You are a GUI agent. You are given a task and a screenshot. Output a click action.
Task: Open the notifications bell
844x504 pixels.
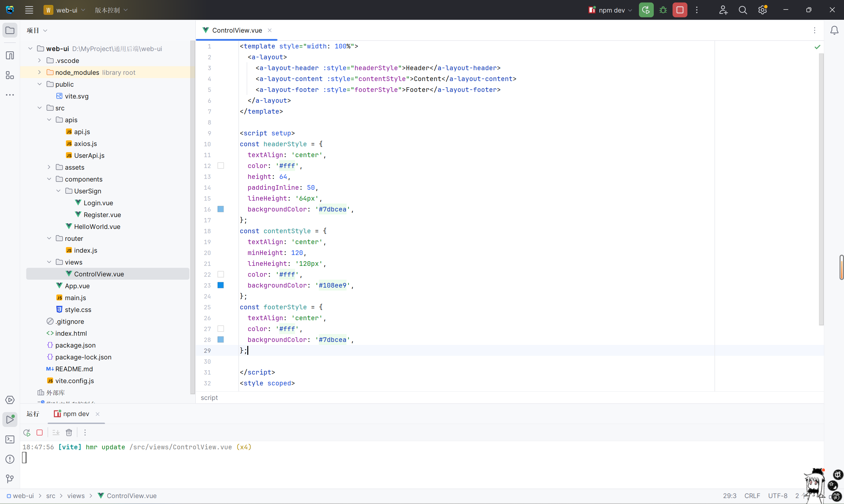tap(834, 30)
